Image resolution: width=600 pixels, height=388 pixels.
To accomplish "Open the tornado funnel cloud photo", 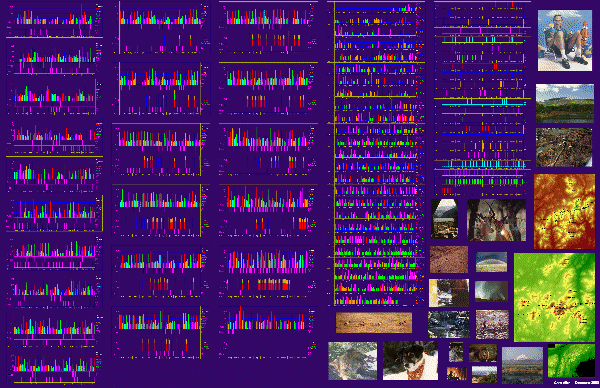I will [x=491, y=292].
